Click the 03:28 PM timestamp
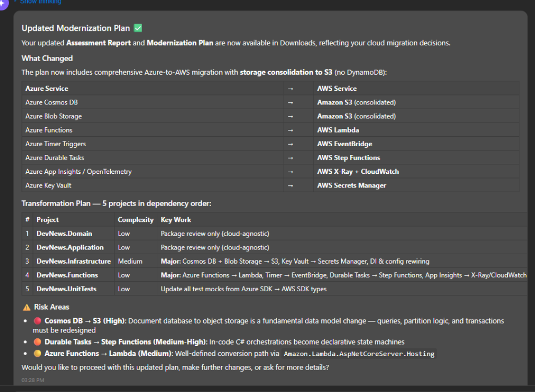Image resolution: width=535 pixels, height=392 pixels. 33,380
